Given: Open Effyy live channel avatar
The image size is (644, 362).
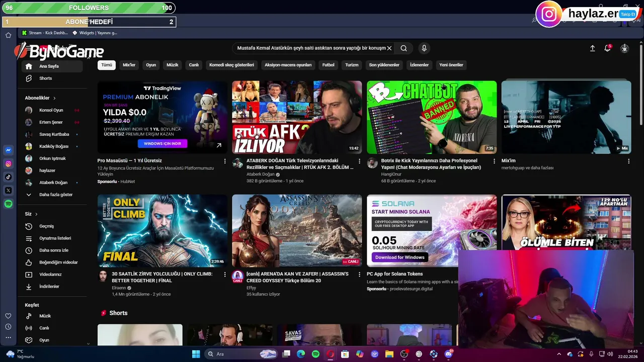Looking at the screenshot, I should click(x=237, y=276).
